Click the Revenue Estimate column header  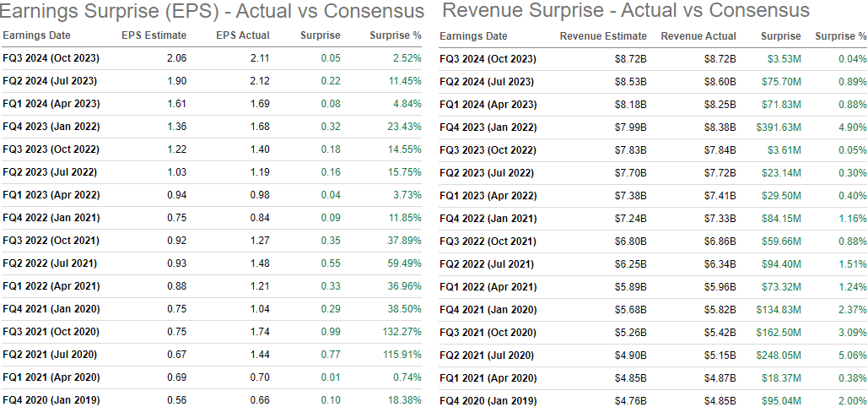click(x=603, y=36)
